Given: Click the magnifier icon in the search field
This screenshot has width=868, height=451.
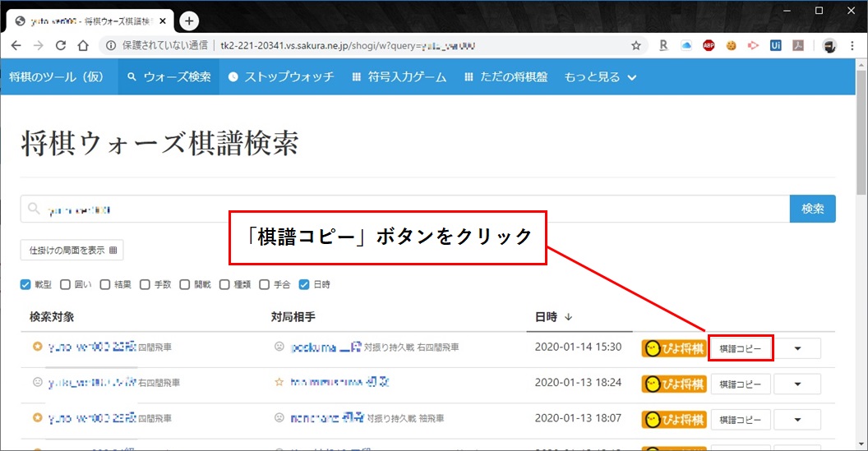Looking at the screenshot, I should (x=34, y=209).
